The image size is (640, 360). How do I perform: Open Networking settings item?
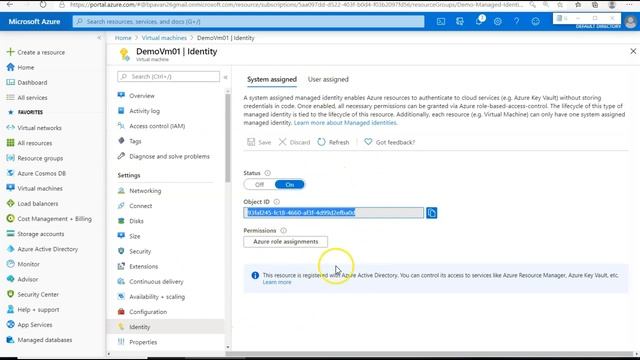pos(139,191)
